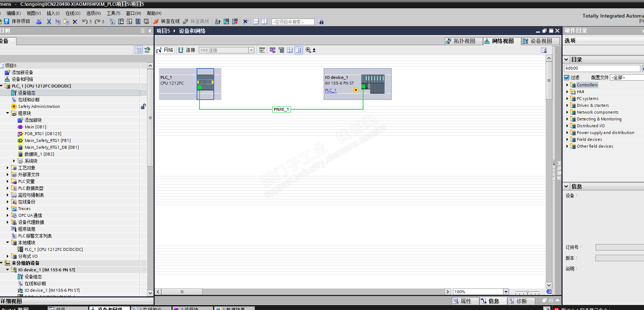
Task: Collapse the project tree with arrow icon
Action: (150, 31)
